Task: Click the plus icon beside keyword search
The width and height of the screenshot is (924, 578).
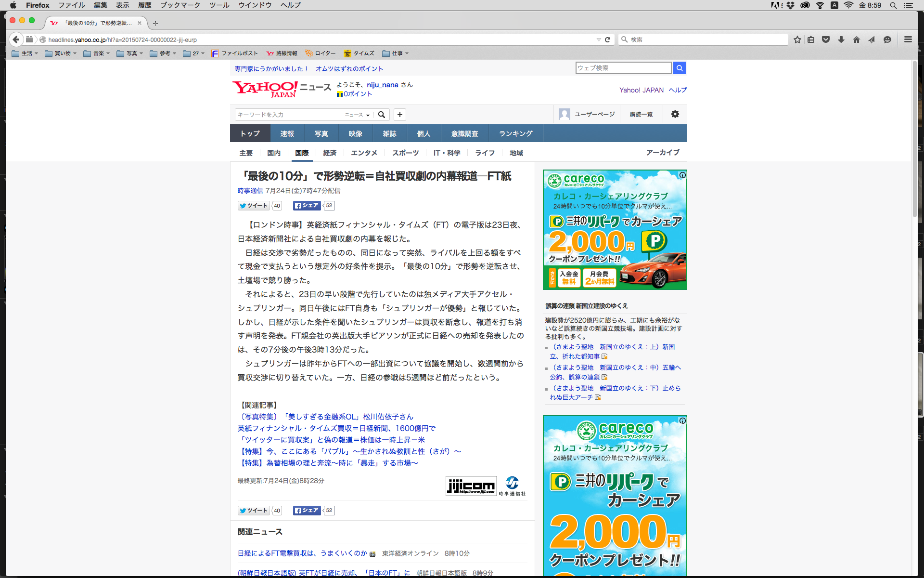Action: [x=399, y=115]
